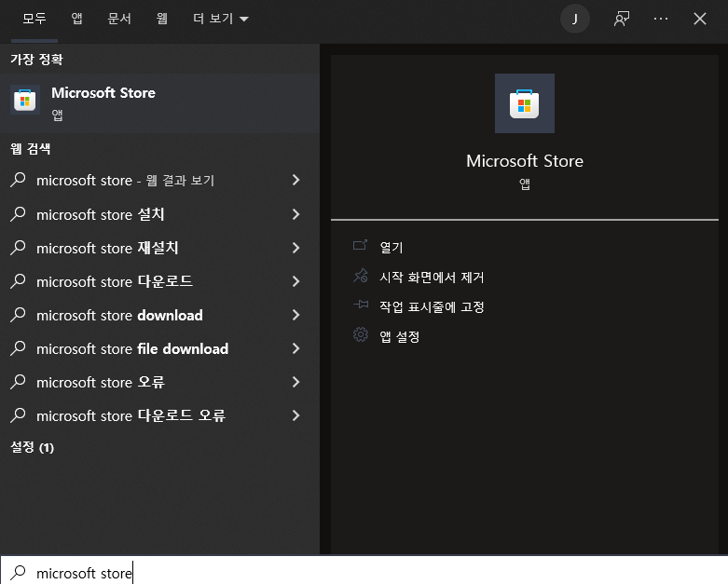The image size is (728, 584).
Task: Expand the 설정 (1) results section
Action: [32, 447]
